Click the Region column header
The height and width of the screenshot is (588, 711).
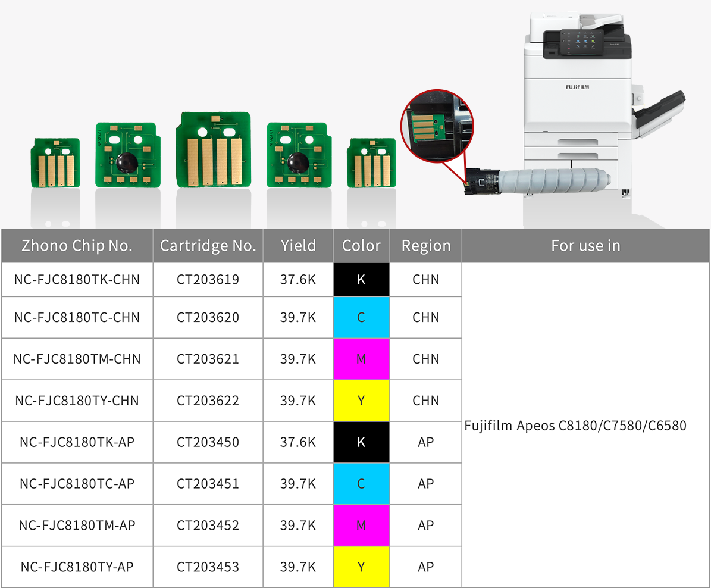[426, 245]
